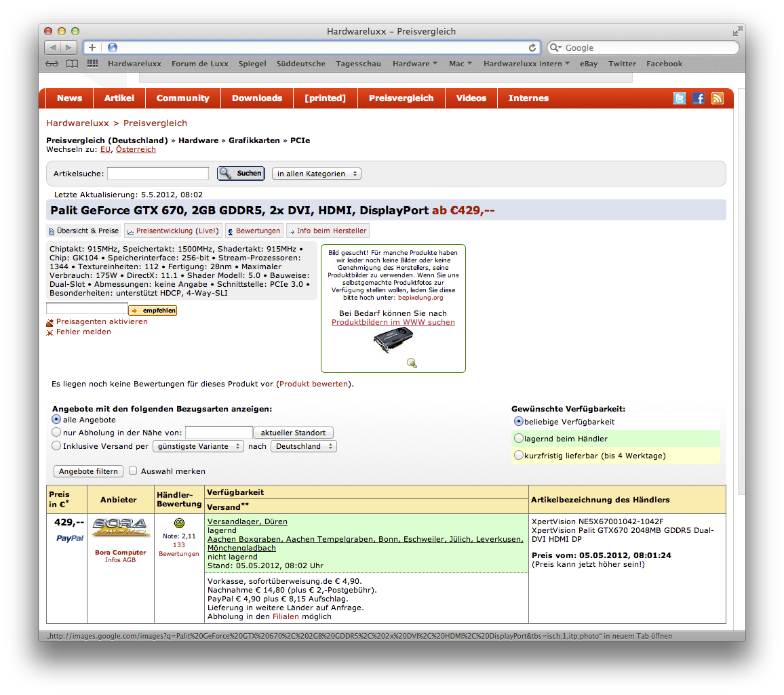The height and width of the screenshot is (695, 784).
Task: Click the site globe icon in the address bar
Action: click(113, 47)
